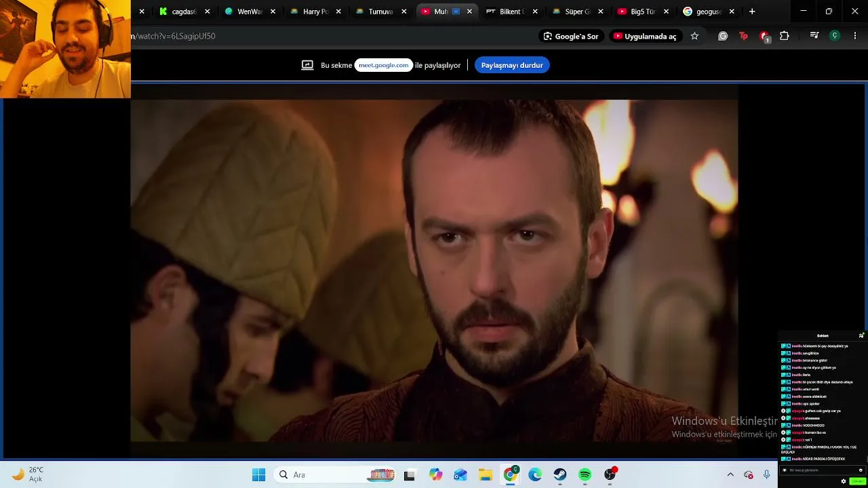Open File Explorer from the taskbar
Image resolution: width=868 pixels, height=488 pixels.
pyautogui.click(x=486, y=474)
